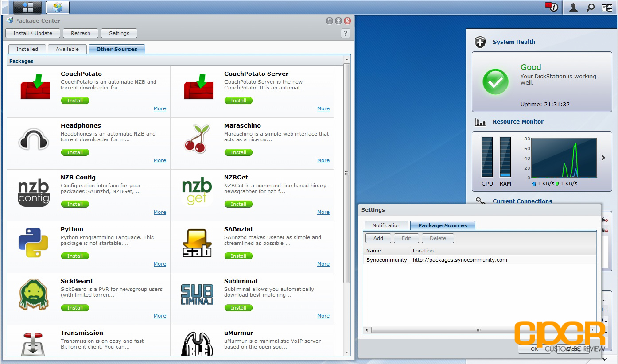
Task: Add a new package source
Action: 378,238
